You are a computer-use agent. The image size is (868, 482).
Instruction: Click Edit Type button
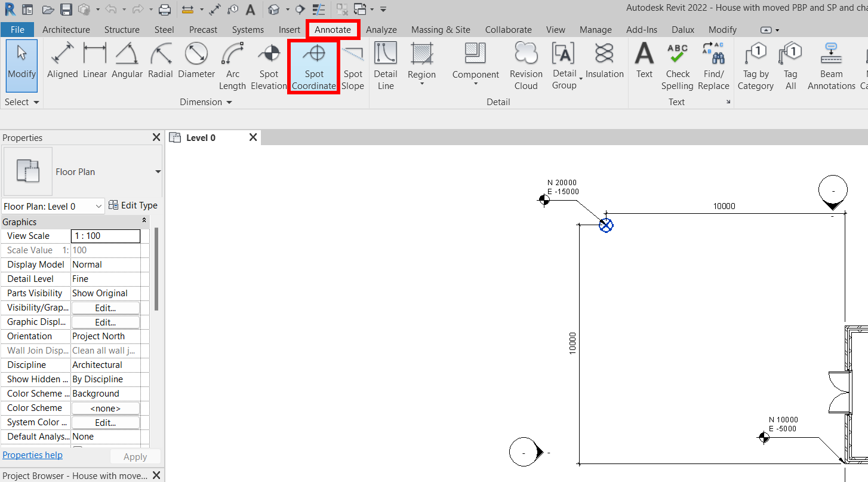coord(133,205)
